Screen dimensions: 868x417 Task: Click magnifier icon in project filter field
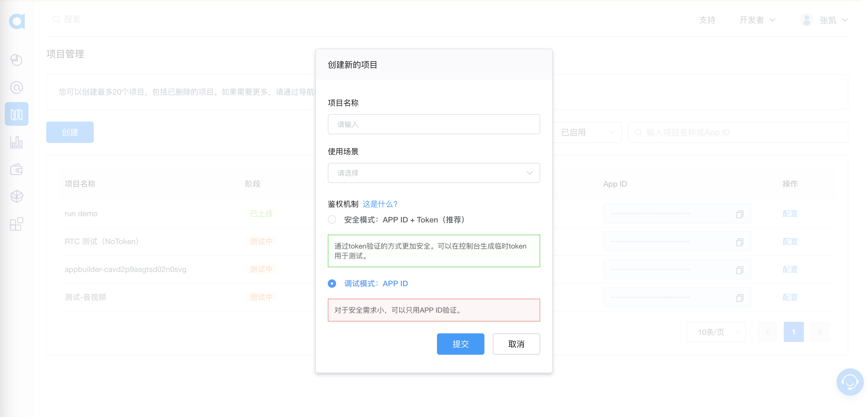(638, 132)
